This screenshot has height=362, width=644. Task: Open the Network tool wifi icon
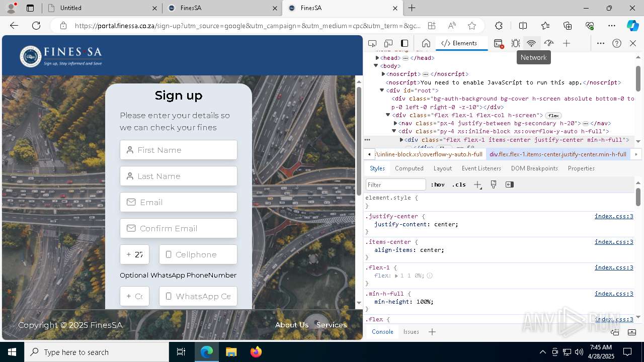(x=531, y=43)
